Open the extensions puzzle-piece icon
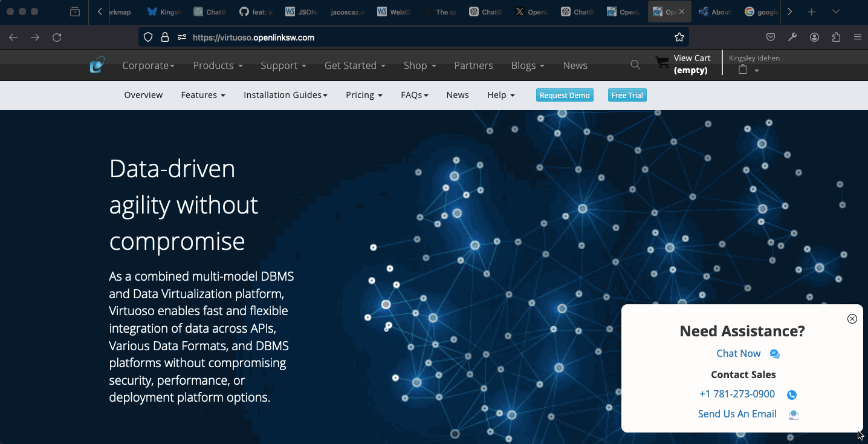868x444 pixels. [837, 38]
